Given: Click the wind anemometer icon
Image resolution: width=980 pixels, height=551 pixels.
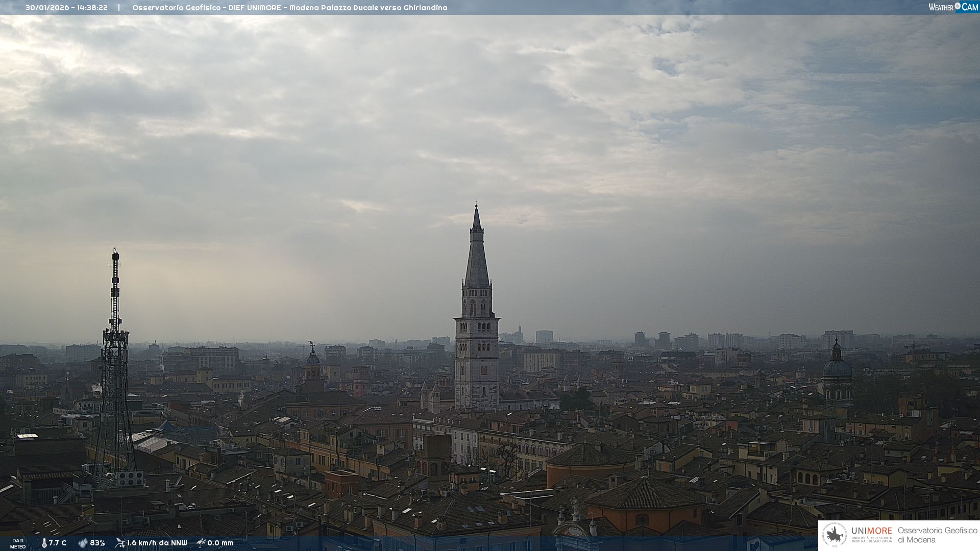Looking at the screenshot, I should [x=120, y=543].
